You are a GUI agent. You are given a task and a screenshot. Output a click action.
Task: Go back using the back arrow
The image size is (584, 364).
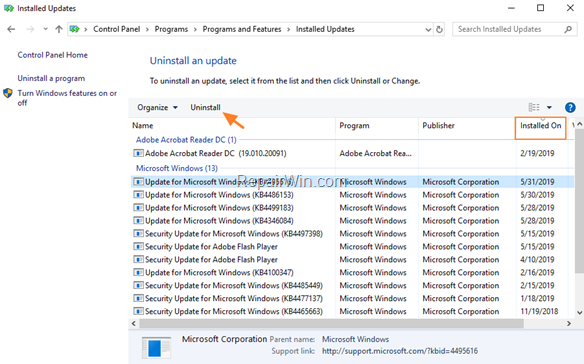11,29
